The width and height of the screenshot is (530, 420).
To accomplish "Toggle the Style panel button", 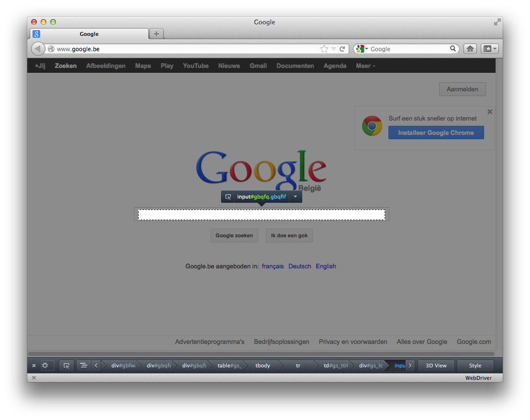I will click(475, 365).
